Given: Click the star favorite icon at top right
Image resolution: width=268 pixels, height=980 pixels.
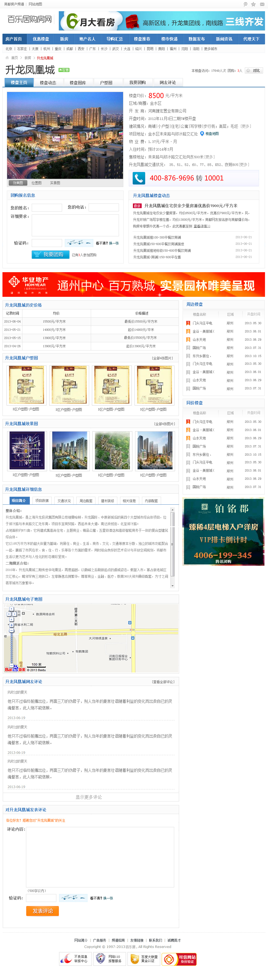Looking at the screenshot, I should [253, 4].
